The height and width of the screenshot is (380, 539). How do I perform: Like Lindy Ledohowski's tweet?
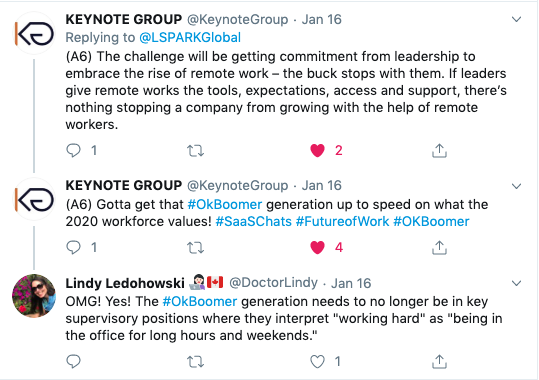[x=317, y=362]
